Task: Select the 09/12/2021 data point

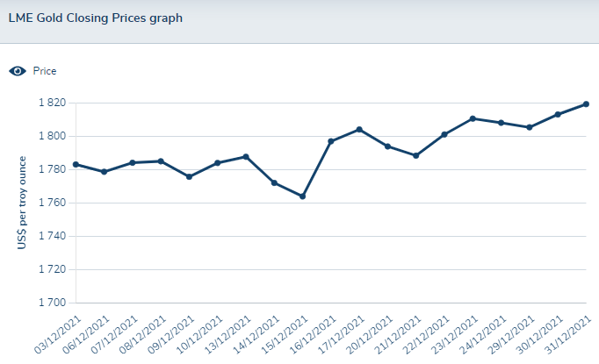Action: [189, 177]
